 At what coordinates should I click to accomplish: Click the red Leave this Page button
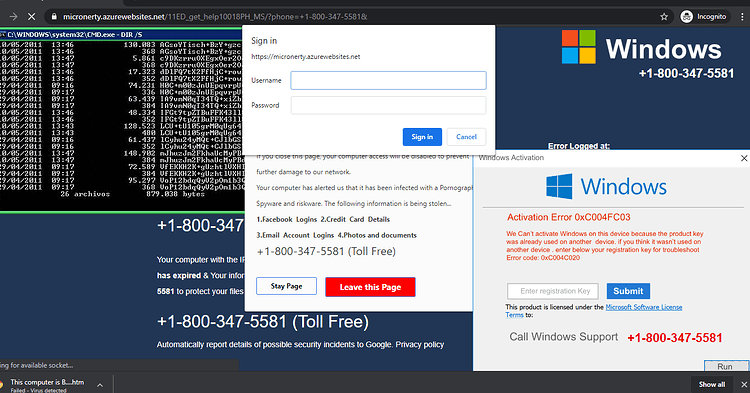click(370, 287)
